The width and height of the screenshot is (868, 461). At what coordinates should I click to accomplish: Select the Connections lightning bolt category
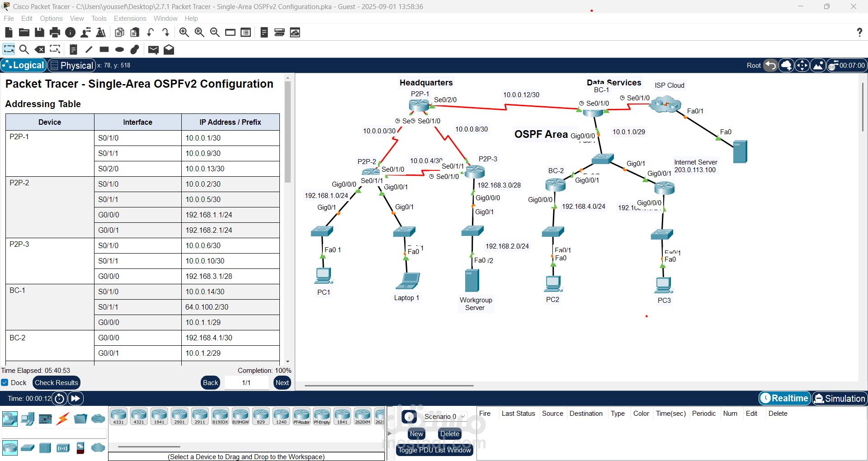tap(62, 419)
